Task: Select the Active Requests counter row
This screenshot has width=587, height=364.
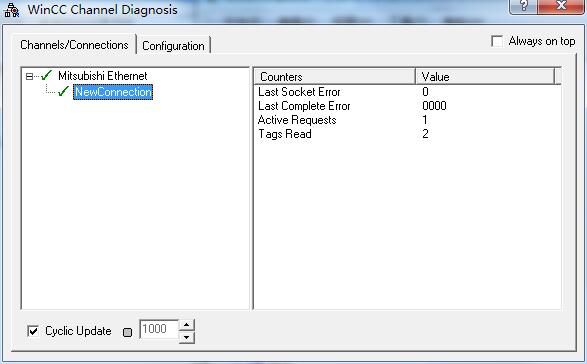Action: pos(407,120)
